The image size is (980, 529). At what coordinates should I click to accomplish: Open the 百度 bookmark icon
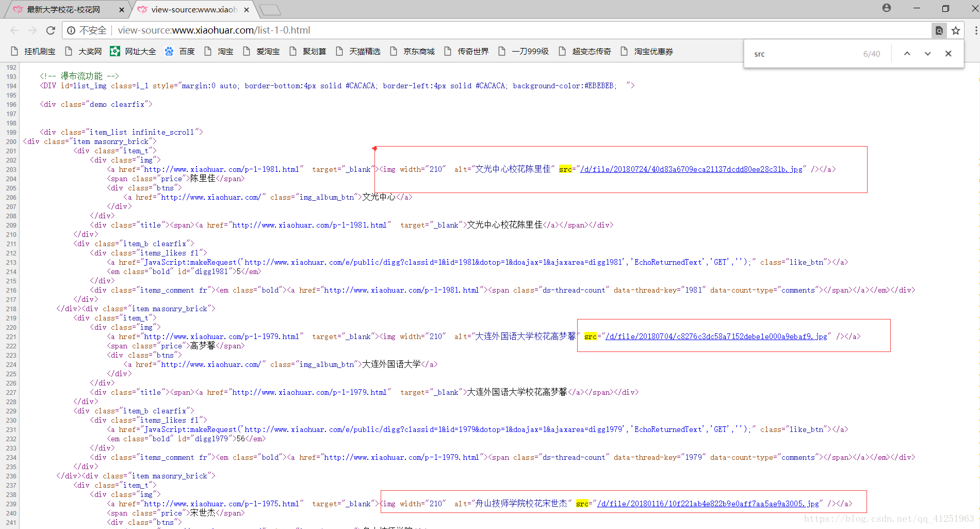click(x=169, y=51)
